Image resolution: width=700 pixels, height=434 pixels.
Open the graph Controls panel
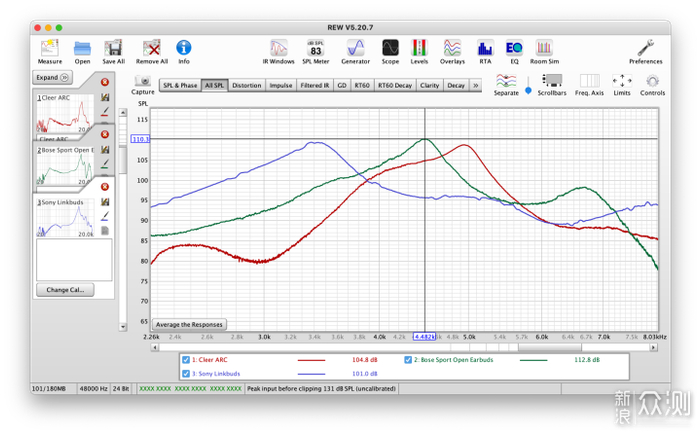point(652,83)
